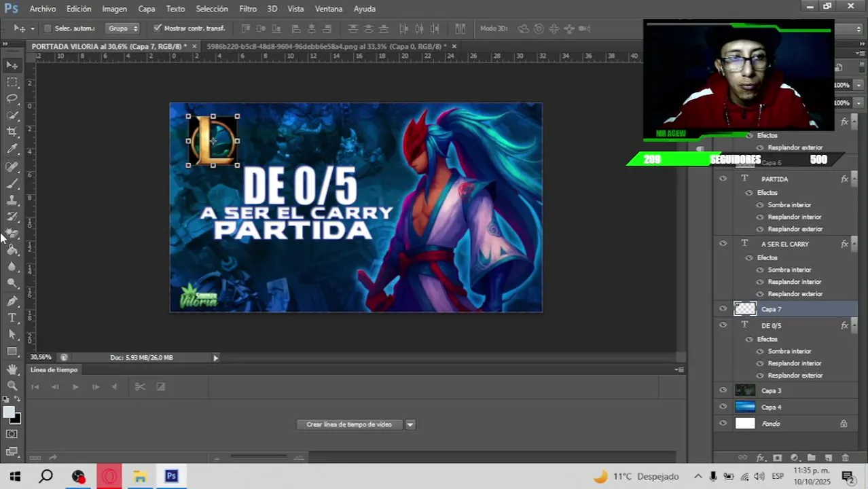This screenshot has height=489, width=868.
Task: Close the PORTADA VILORIA document tab
Action: tap(194, 46)
